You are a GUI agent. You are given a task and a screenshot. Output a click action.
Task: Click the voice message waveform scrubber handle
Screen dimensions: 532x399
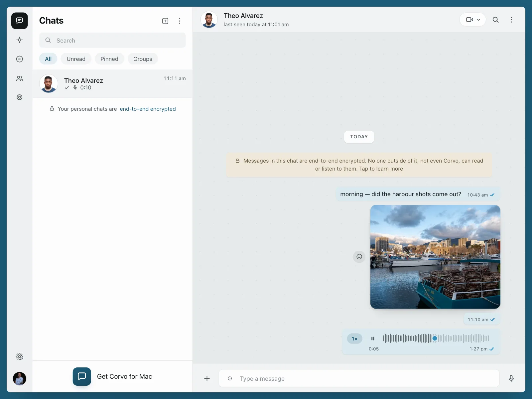pyautogui.click(x=435, y=338)
